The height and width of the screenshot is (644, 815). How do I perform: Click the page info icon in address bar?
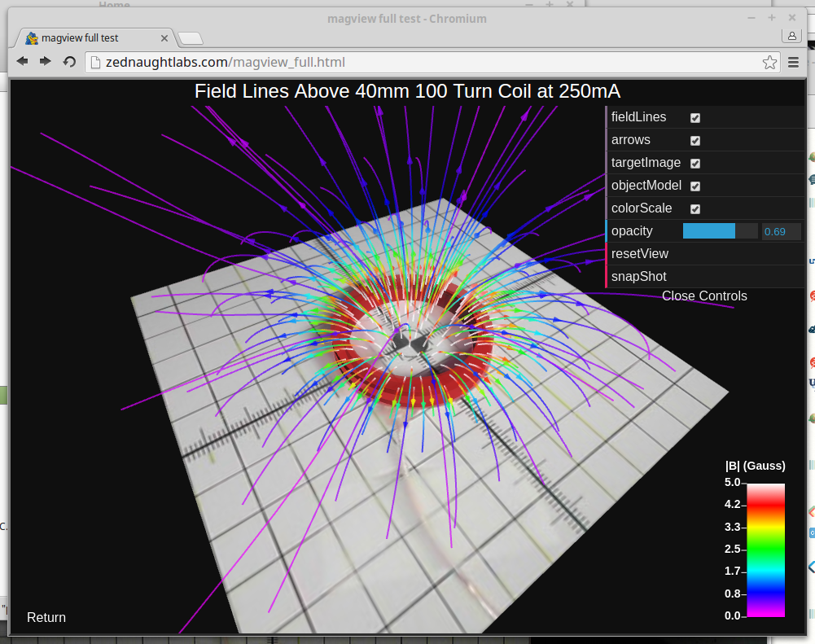(x=95, y=63)
